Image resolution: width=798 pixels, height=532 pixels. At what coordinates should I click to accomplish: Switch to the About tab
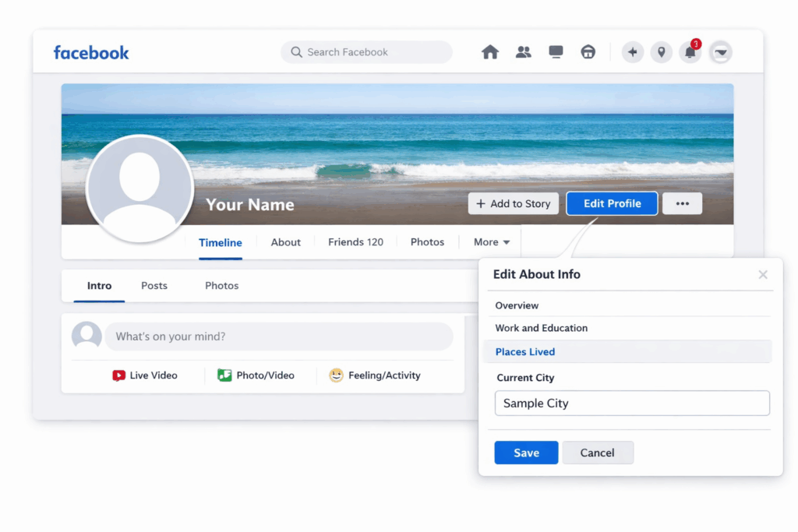[x=285, y=242]
